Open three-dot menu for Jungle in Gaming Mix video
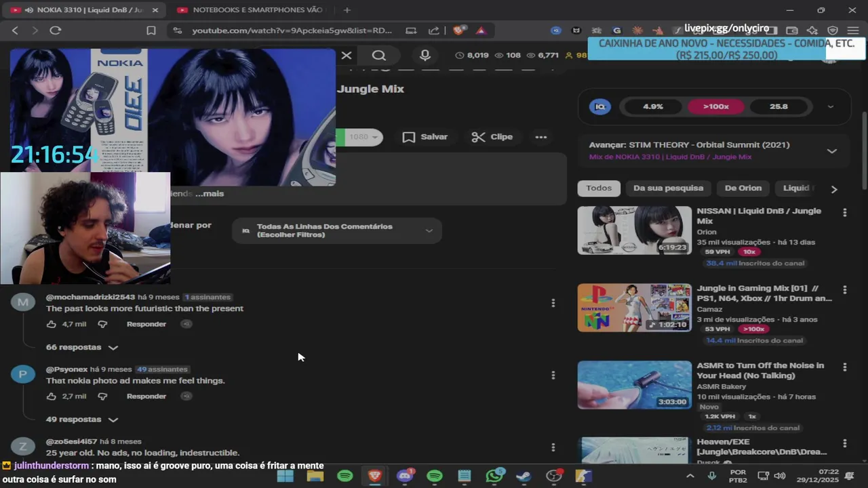 pos(844,290)
